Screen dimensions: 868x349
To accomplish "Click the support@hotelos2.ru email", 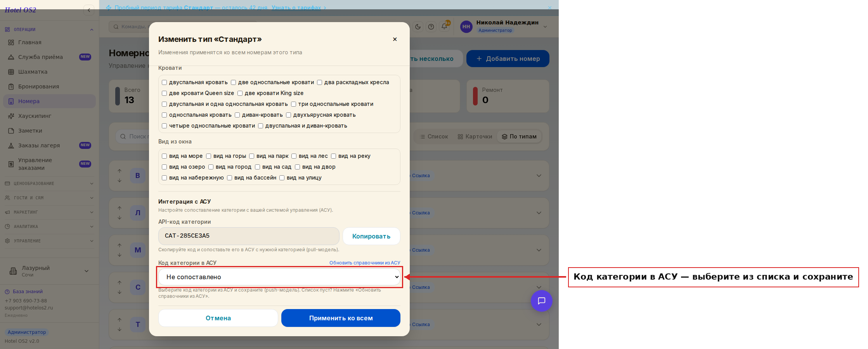I will [x=29, y=308].
